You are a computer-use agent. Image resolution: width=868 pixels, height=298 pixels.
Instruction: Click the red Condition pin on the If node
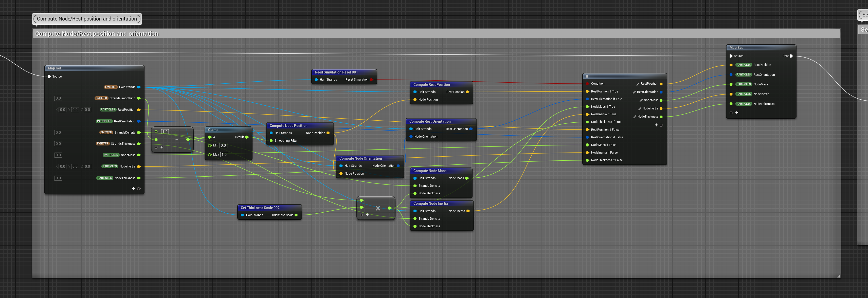click(x=587, y=84)
